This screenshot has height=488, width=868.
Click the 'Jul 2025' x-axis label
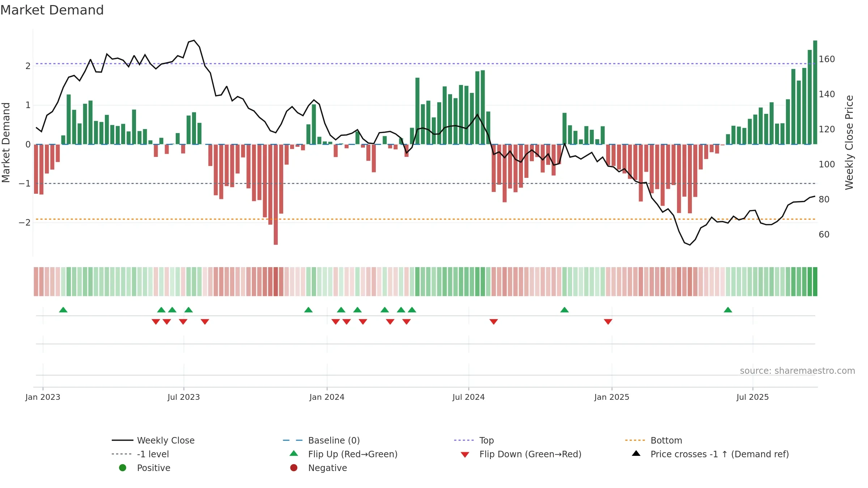tap(753, 397)
